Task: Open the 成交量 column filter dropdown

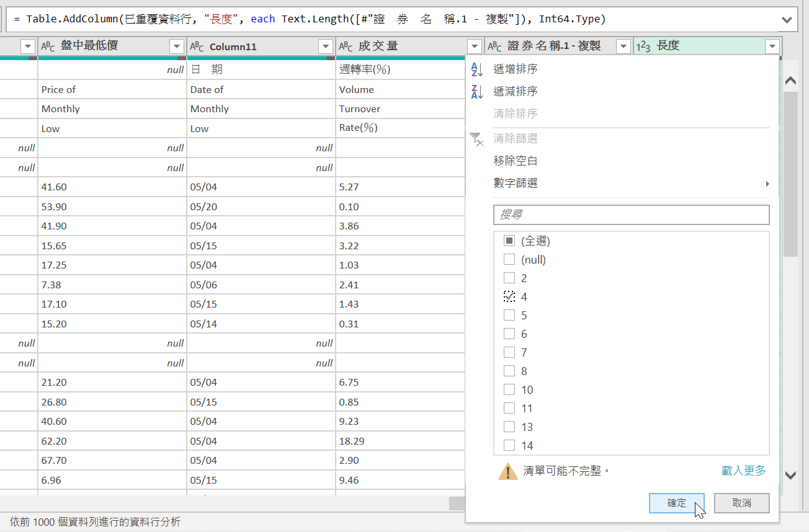Action: coord(475,46)
